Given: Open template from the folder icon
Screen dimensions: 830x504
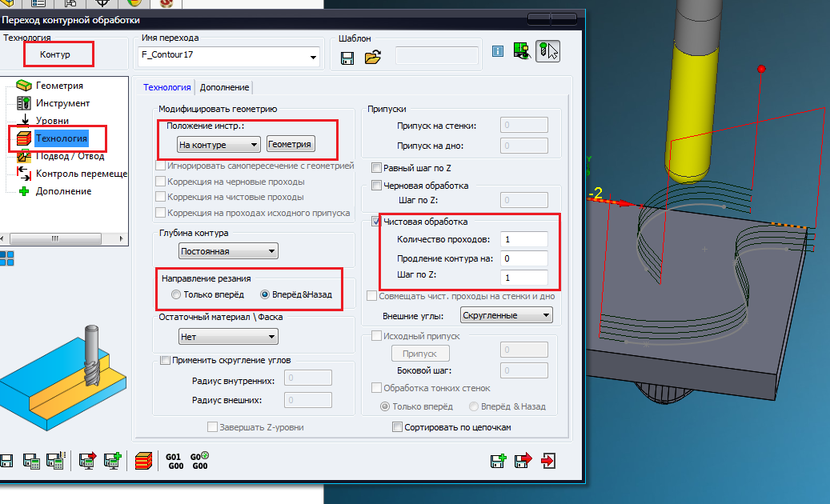Looking at the screenshot, I should point(373,57).
